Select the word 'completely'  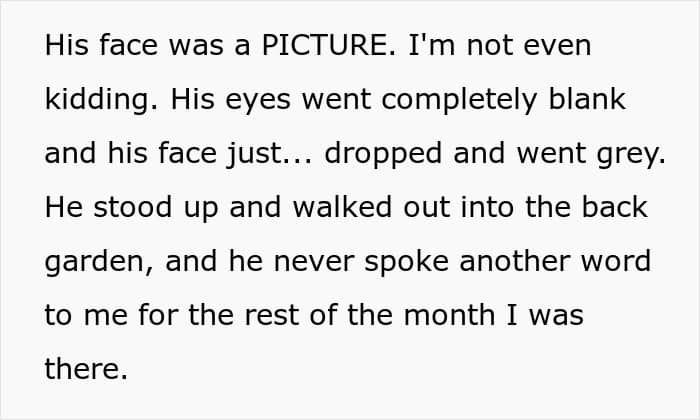(459, 100)
